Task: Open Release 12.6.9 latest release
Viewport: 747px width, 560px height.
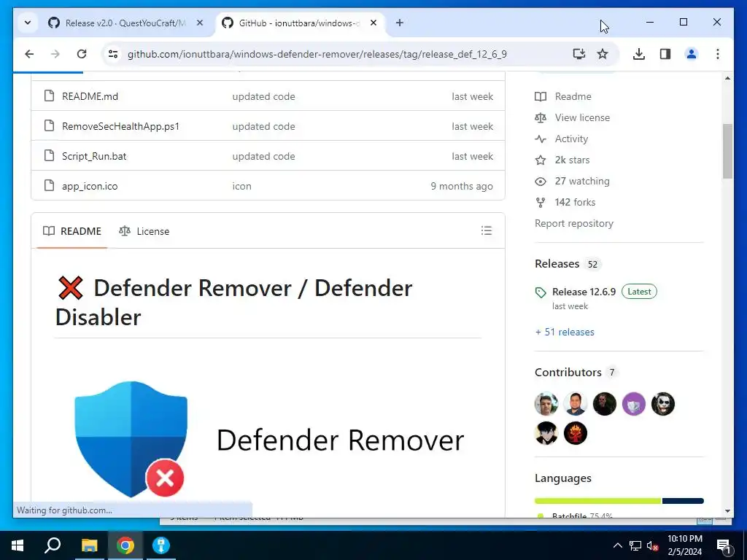Action: (584, 292)
